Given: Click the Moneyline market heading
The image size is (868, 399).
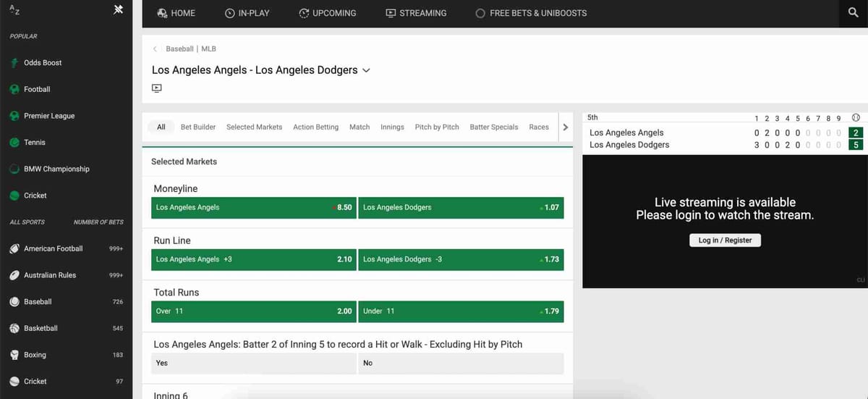Looking at the screenshot, I should pyautogui.click(x=176, y=188).
